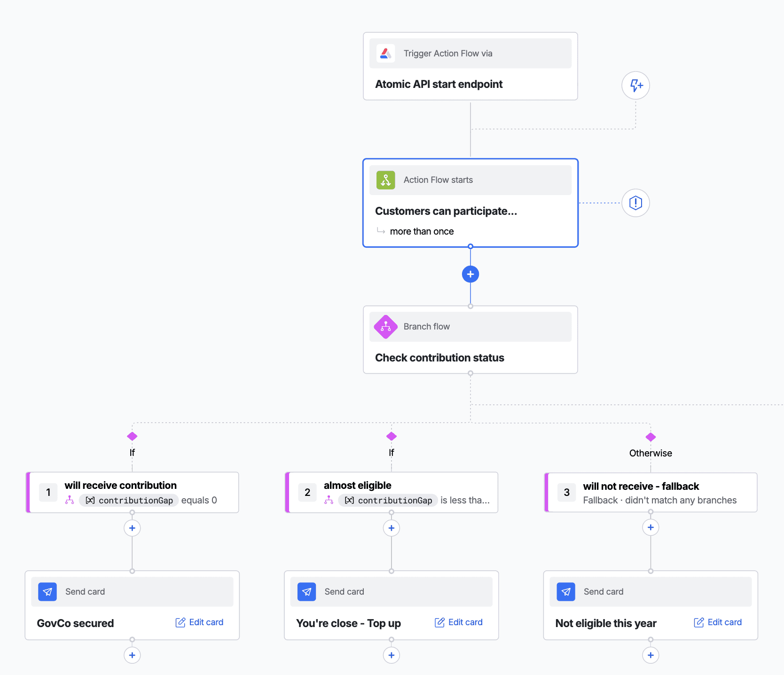Viewport: 784px width, 675px height.
Task: Click the Atomic logo icon in trigger card
Action: tap(385, 54)
